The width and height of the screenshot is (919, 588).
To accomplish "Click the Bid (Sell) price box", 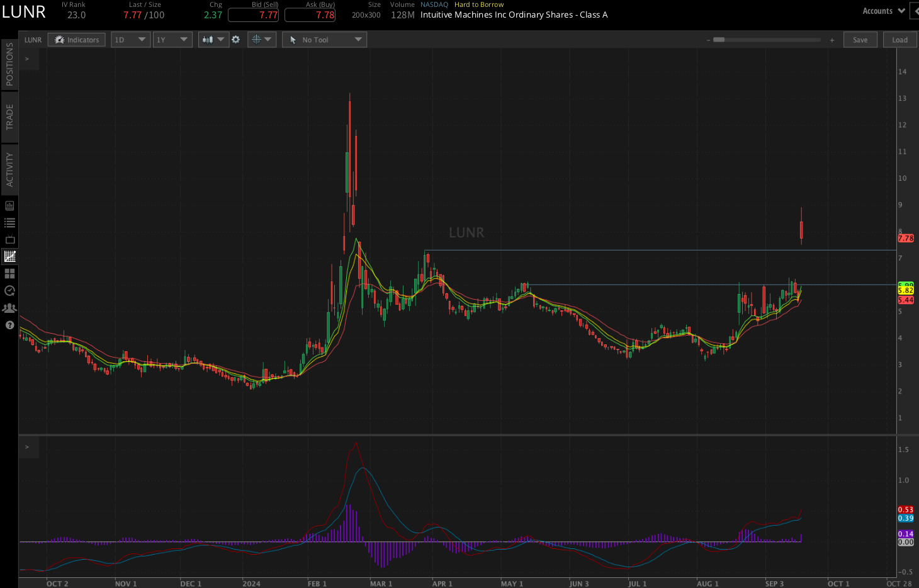I will tap(253, 15).
